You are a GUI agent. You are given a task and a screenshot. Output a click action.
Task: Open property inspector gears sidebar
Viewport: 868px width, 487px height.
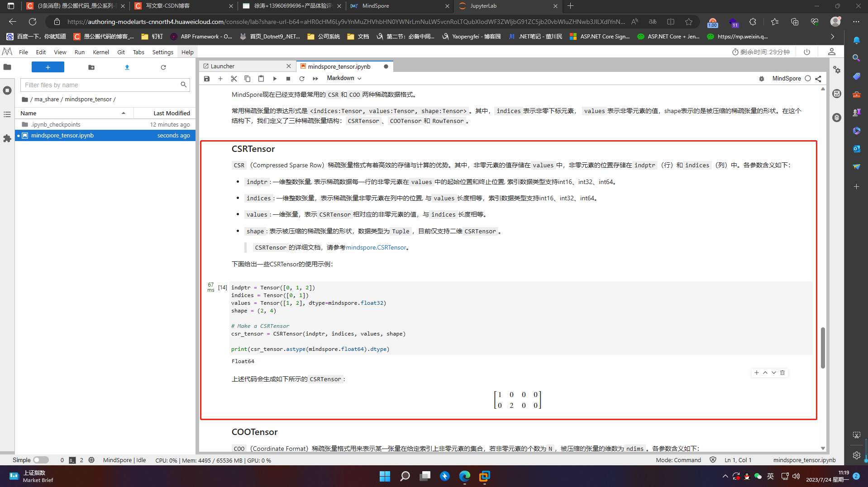(x=837, y=70)
